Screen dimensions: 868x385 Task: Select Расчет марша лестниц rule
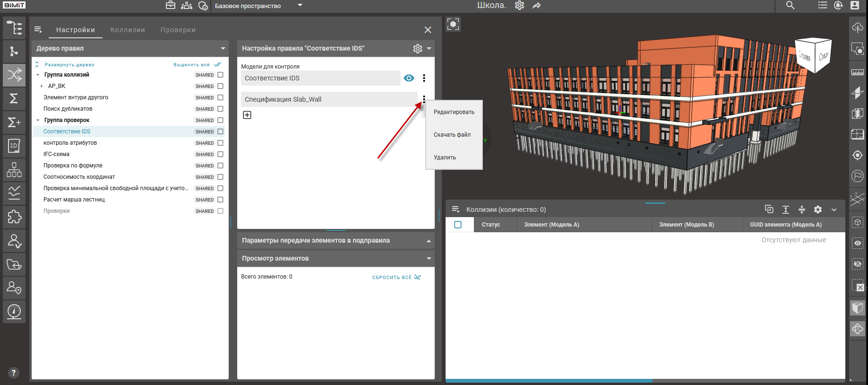pyautogui.click(x=74, y=200)
